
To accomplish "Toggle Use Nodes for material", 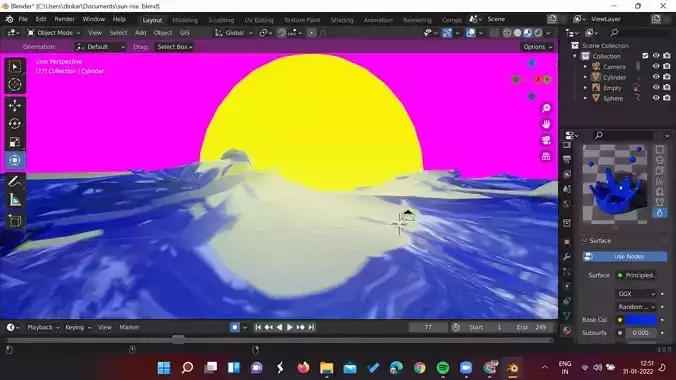I will (624, 257).
